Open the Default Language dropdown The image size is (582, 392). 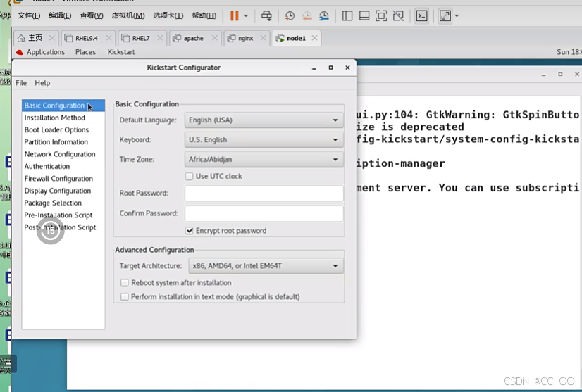pos(264,120)
